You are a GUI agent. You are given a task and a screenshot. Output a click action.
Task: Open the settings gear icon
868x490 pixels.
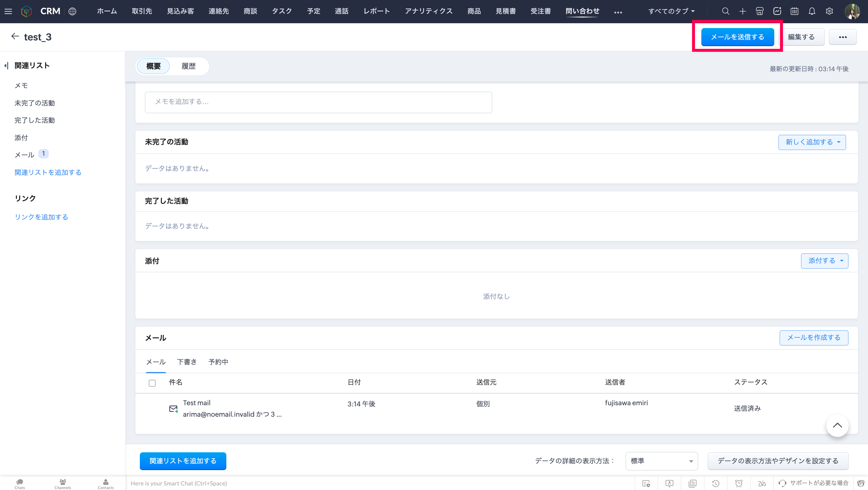pyautogui.click(x=829, y=11)
